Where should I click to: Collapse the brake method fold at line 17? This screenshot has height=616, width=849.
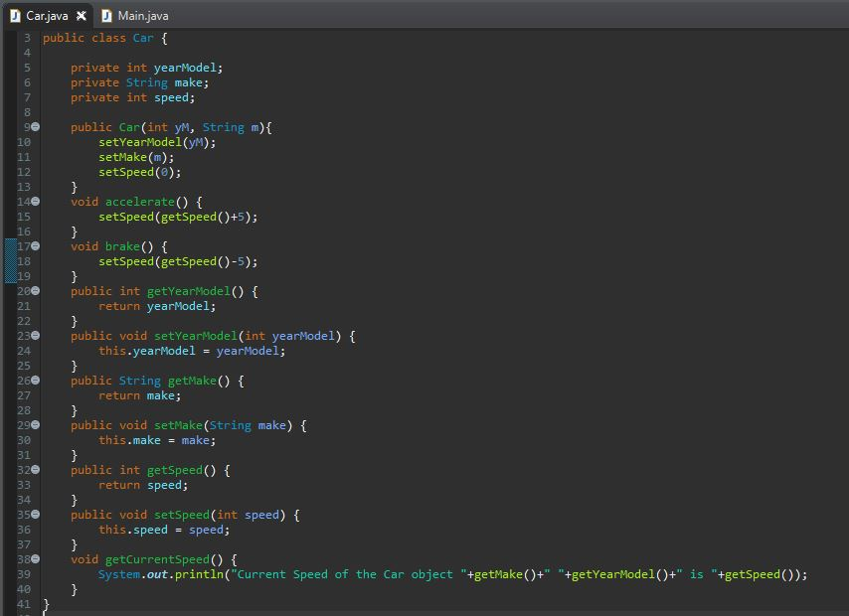(x=35, y=245)
